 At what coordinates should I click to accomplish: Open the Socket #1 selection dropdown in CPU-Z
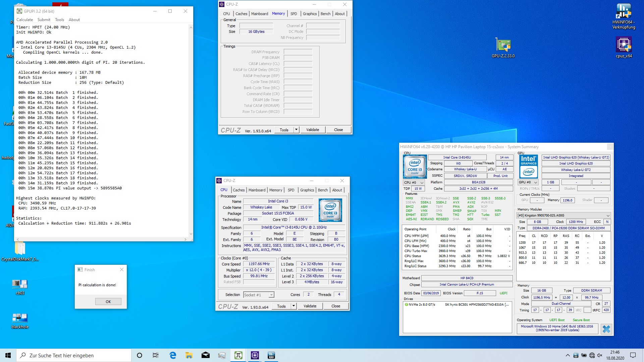click(259, 295)
